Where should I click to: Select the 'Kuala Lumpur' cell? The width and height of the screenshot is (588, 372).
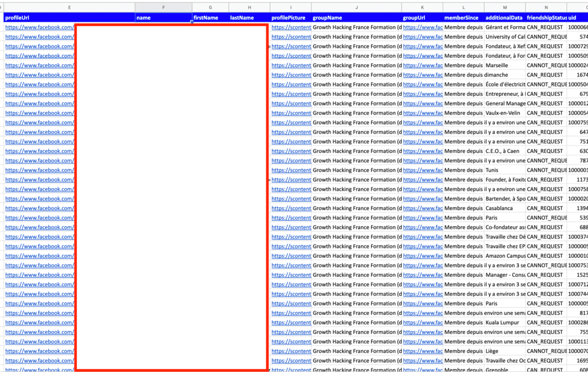click(x=505, y=323)
